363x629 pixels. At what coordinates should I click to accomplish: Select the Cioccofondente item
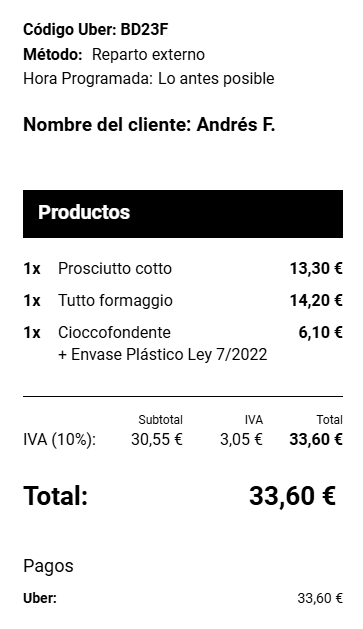(114, 333)
